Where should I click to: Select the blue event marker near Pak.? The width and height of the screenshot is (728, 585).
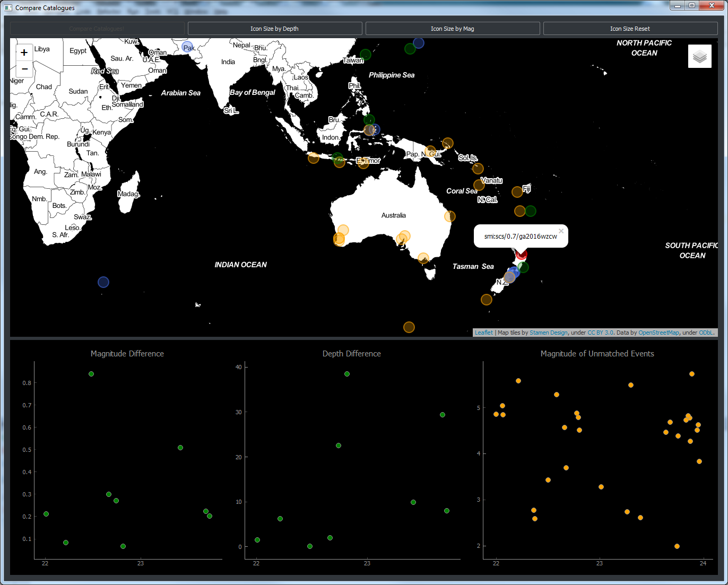pos(187,47)
